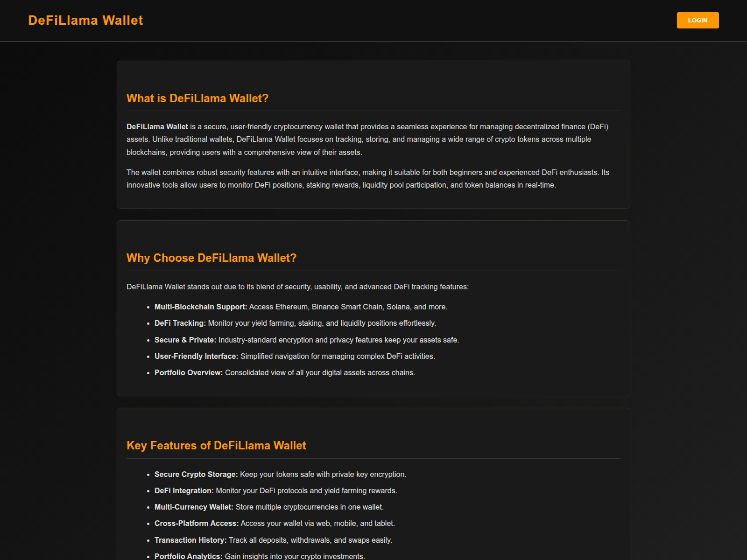Click the 'DeFi Integration:' list item
This screenshot has width=747, height=560.
tap(276, 490)
